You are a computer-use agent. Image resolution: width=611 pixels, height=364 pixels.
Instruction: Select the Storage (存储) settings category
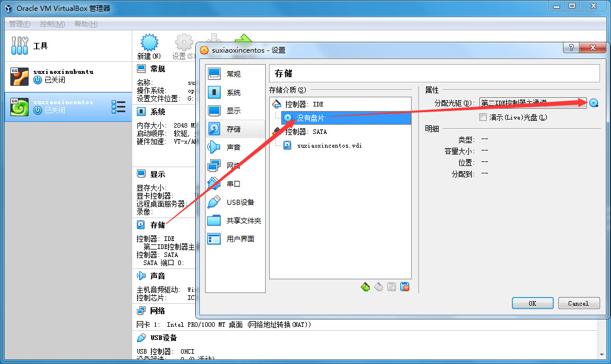[235, 129]
